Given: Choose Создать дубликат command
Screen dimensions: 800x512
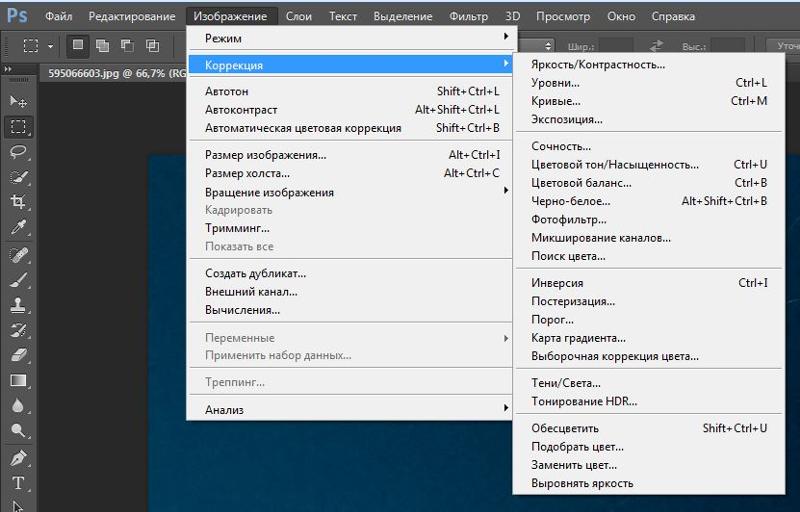Looking at the screenshot, I should 350,273.
